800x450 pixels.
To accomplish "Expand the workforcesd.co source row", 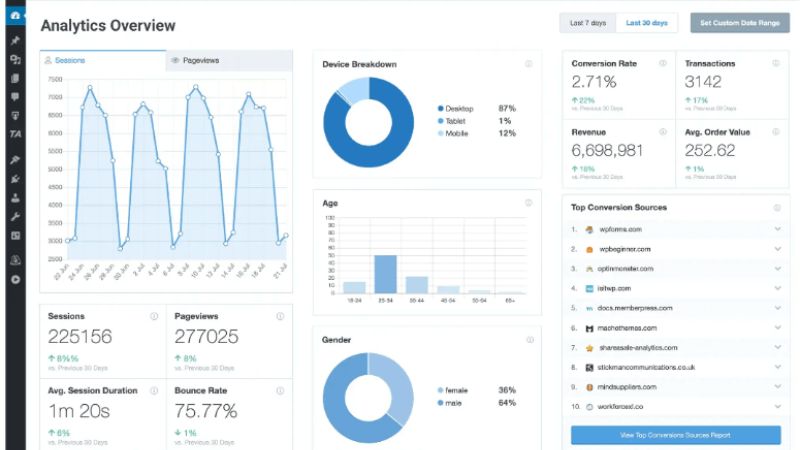I will tap(777, 406).
